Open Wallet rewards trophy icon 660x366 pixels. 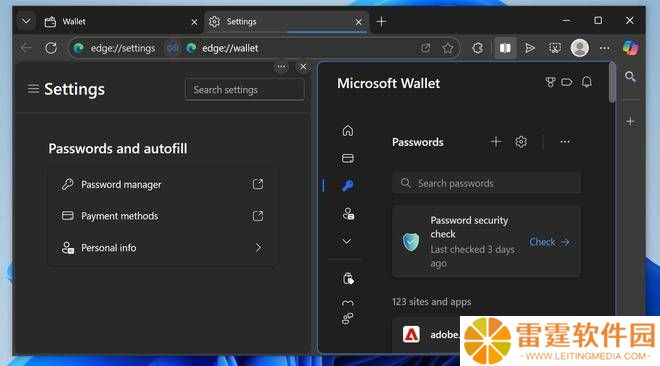coord(550,82)
